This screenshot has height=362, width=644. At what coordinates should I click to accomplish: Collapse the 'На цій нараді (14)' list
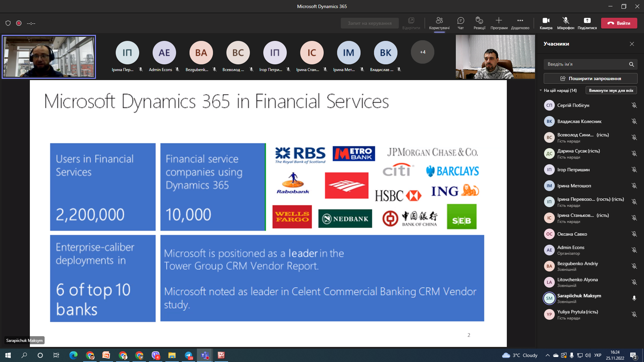pyautogui.click(x=541, y=90)
